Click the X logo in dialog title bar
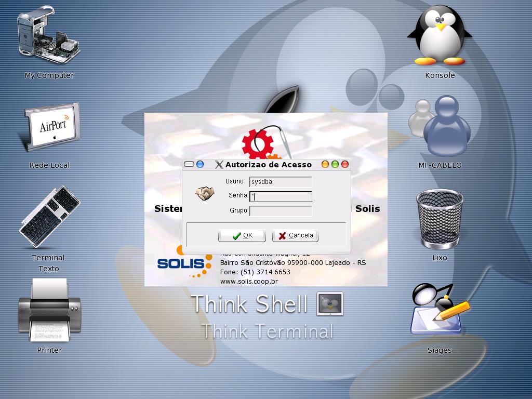Screen dimensions: 532x399 [x=219, y=165]
